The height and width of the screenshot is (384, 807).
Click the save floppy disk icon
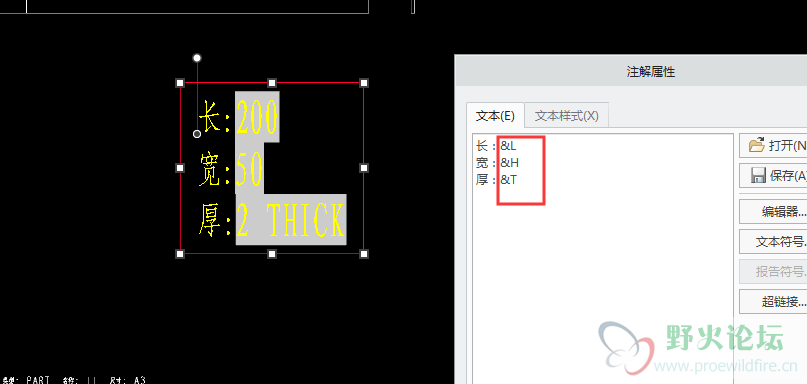point(758,176)
